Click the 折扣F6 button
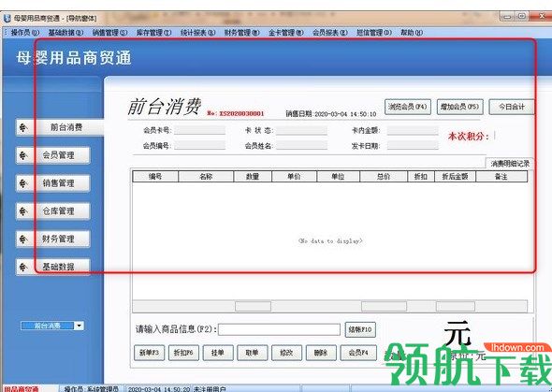This screenshot has width=552, height=392. pos(183,353)
